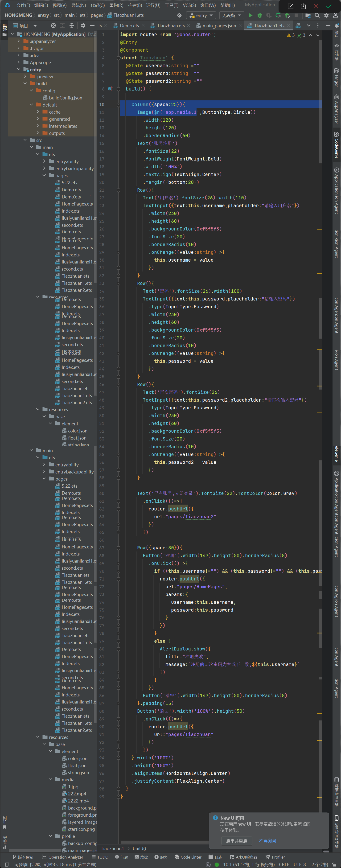
Task: Click the pencil edit icon in capture overlay
Action: pyautogui.click(x=291, y=6)
